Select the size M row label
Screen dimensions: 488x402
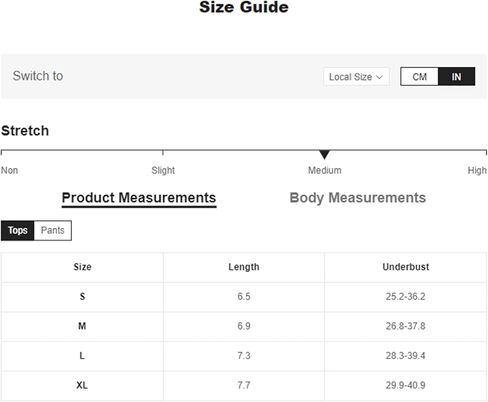coord(82,326)
